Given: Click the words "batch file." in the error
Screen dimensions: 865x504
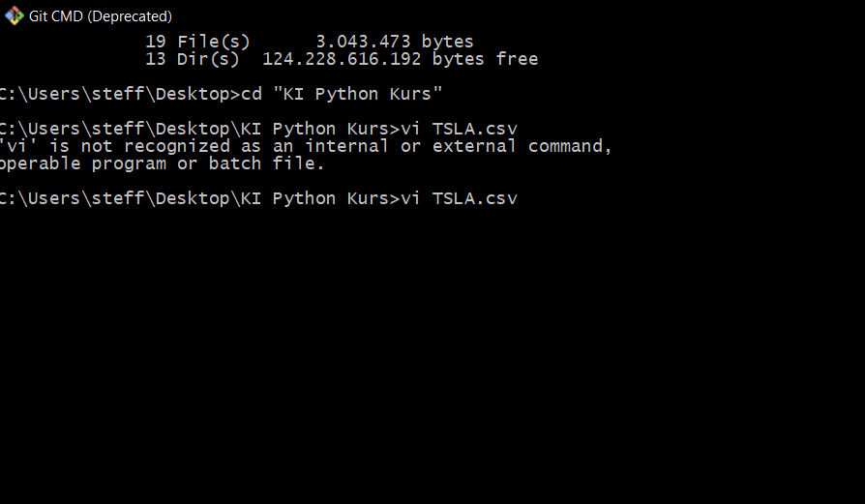Looking at the screenshot, I should (x=266, y=163).
